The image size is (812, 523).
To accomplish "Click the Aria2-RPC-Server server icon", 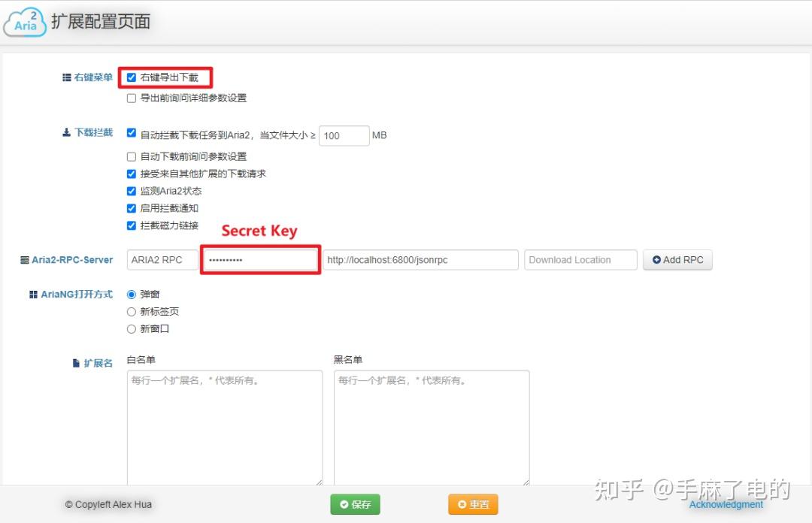I will (x=24, y=260).
